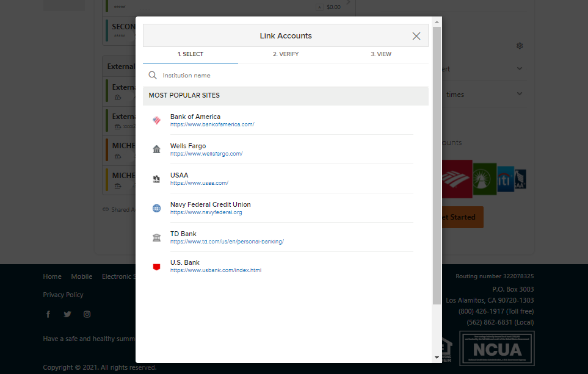This screenshot has width=588, height=374.
Task: Open the navyfederal.org link
Action: coord(206,212)
